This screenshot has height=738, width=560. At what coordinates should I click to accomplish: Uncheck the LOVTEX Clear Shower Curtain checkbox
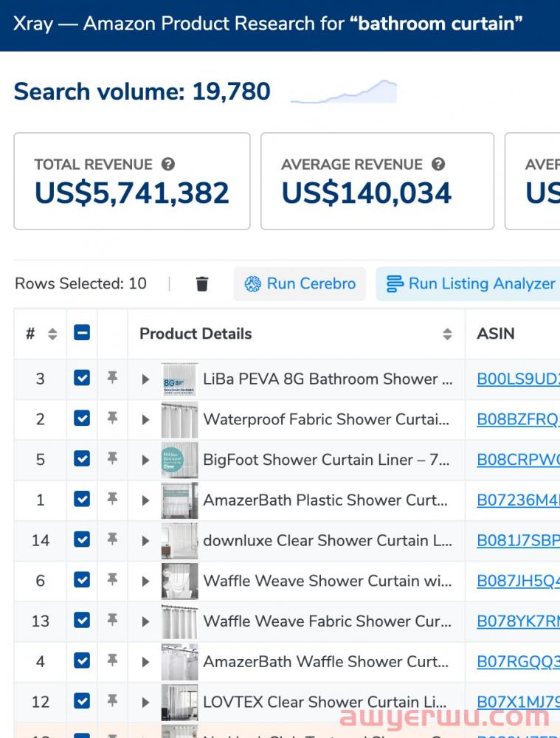pos(82,701)
